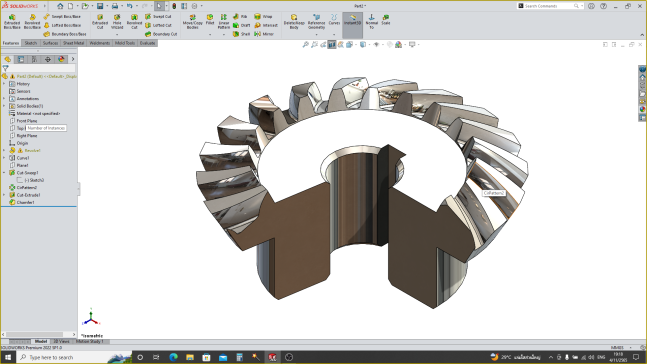The height and width of the screenshot is (364, 647).
Task: Open the Motion Study 1 bottom tab
Action: click(x=90, y=341)
